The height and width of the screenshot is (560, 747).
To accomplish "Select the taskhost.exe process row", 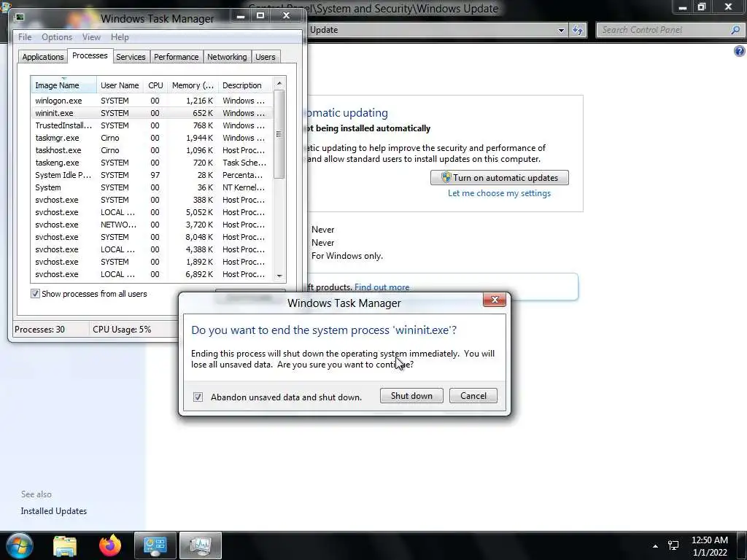I will tap(152, 150).
